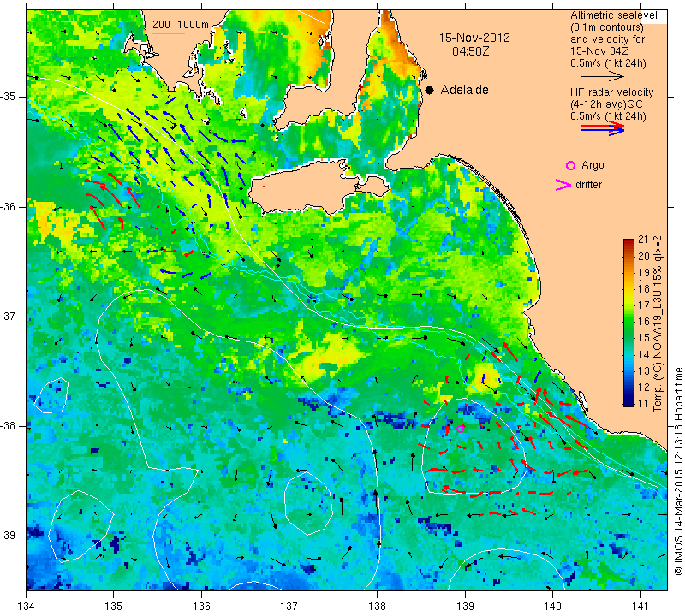Click the '(4-12h avg)QC' legend text
The image size is (685, 616).
[606, 104]
